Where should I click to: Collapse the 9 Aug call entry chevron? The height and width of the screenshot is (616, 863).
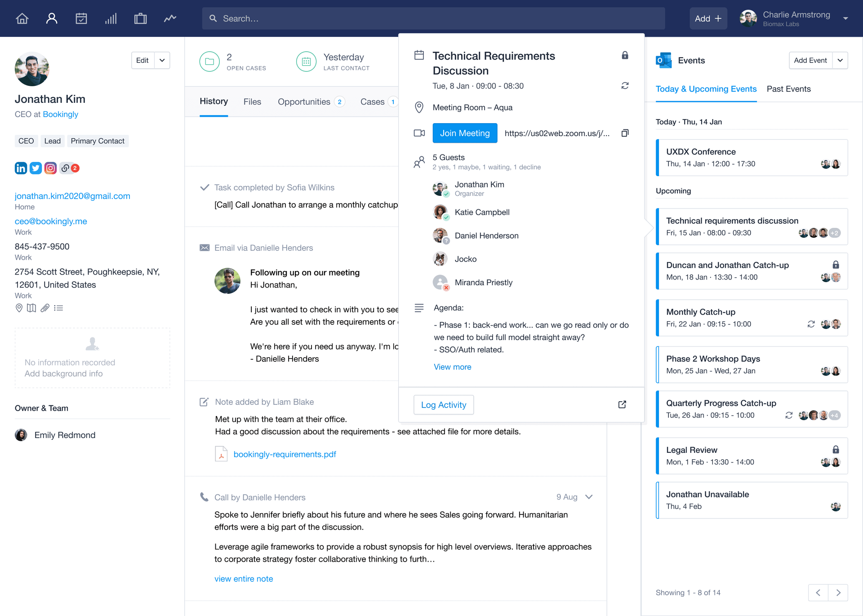coord(589,497)
